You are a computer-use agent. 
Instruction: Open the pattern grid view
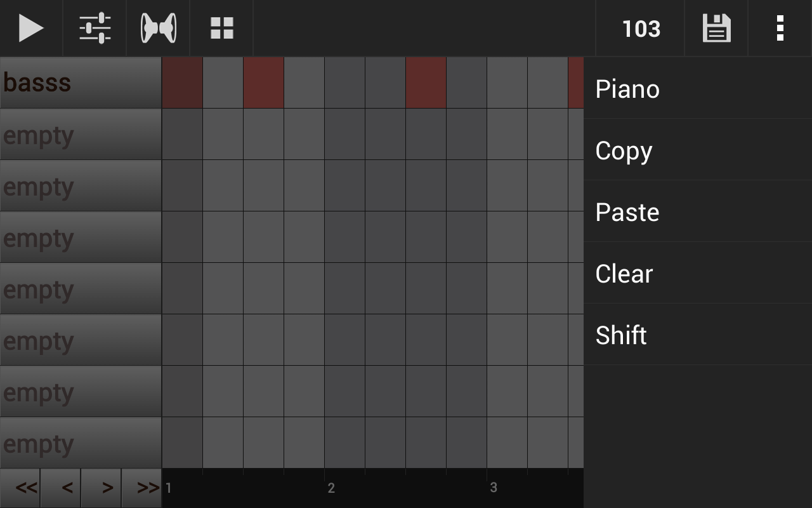click(221, 28)
